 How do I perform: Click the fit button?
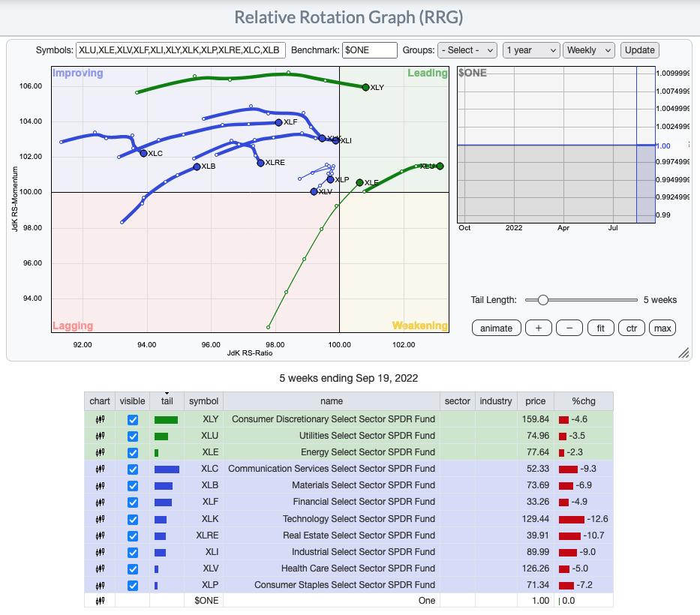[x=600, y=328]
